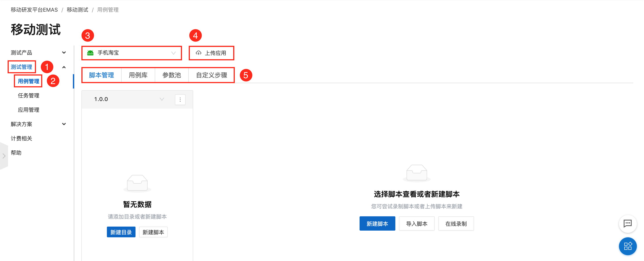Click the 在线录制 button
The image size is (644, 261).
coord(456,223)
